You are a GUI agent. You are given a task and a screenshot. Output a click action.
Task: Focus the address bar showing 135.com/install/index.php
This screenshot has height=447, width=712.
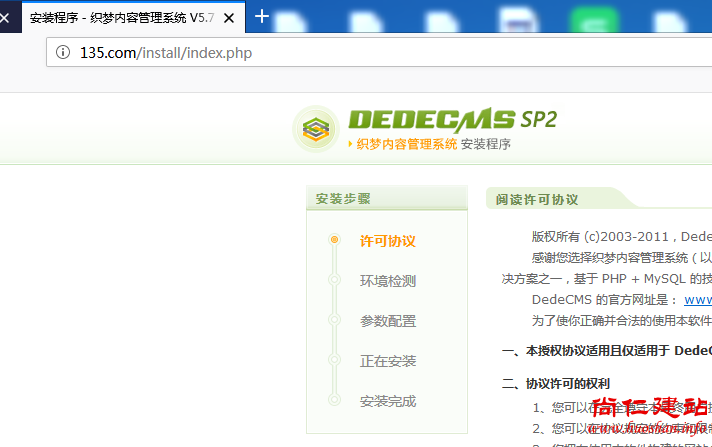pos(379,52)
